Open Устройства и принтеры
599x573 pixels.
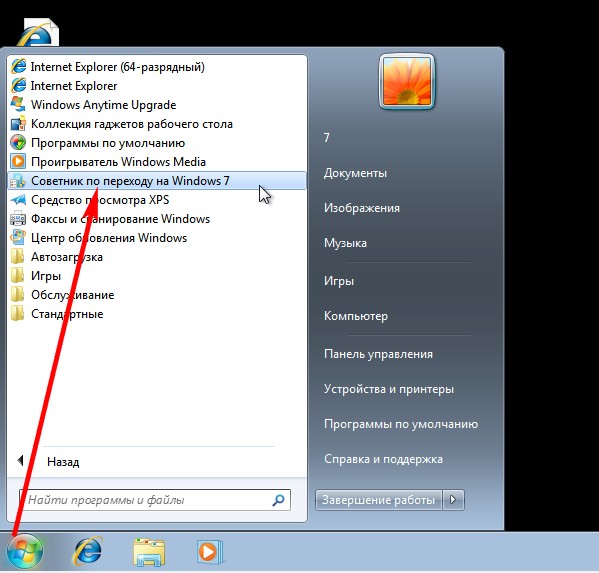tap(389, 389)
